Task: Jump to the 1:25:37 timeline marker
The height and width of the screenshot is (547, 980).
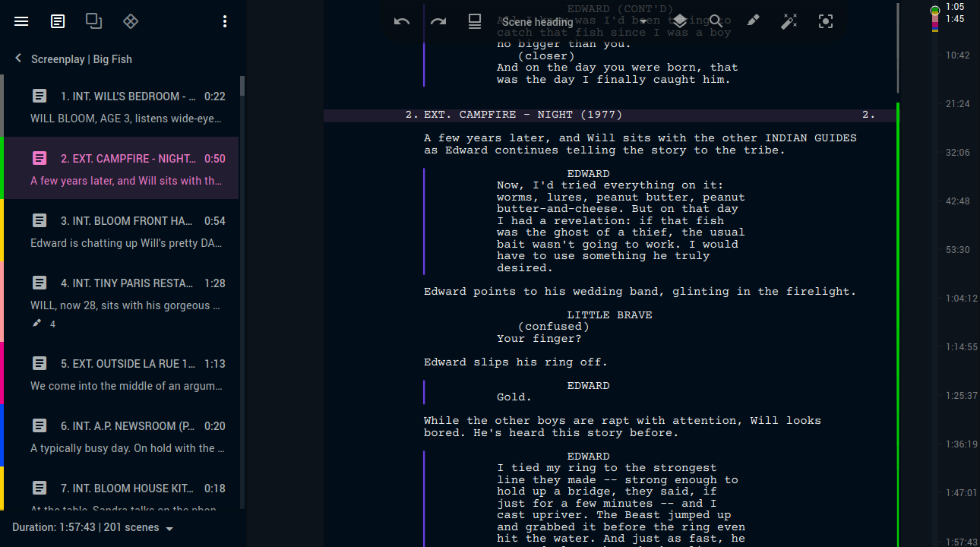Action: [961, 396]
